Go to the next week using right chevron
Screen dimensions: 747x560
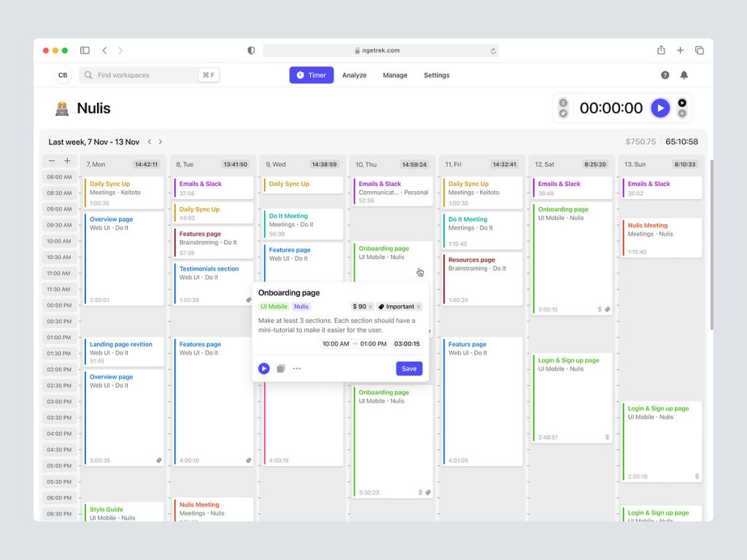[x=160, y=142]
